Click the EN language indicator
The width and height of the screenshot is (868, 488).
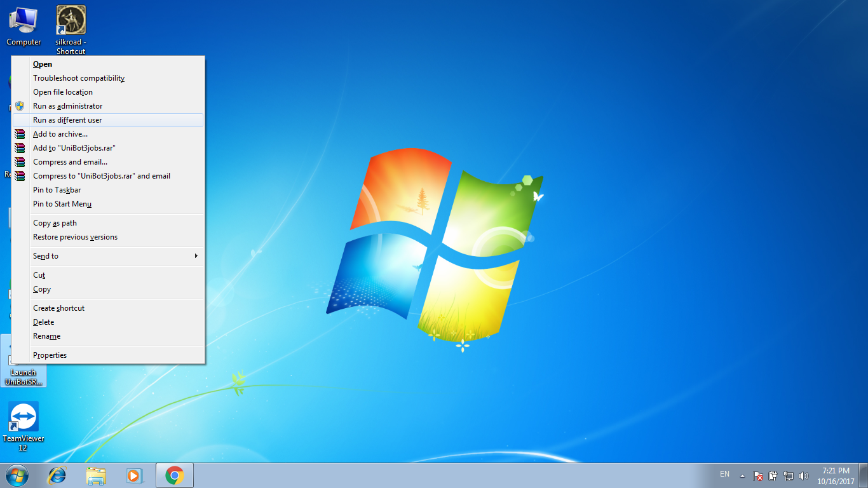tap(724, 474)
